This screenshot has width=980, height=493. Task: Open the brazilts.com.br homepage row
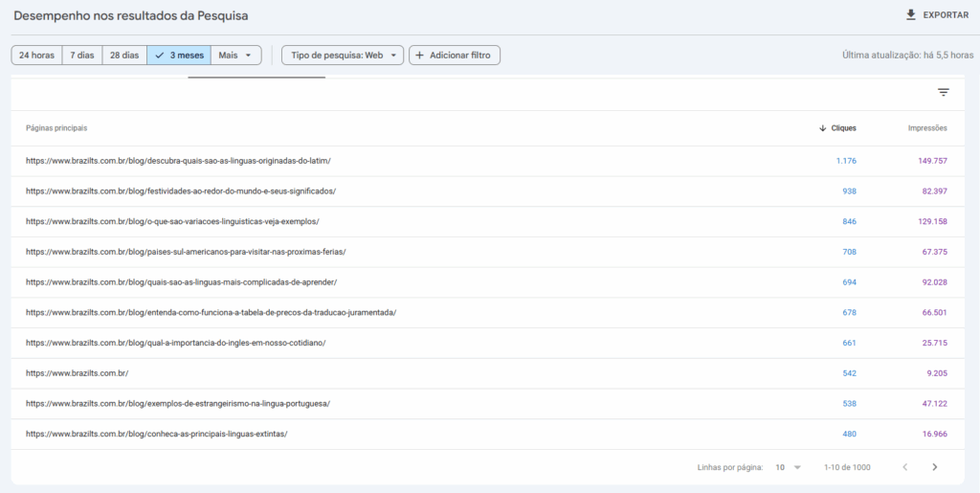(x=77, y=373)
